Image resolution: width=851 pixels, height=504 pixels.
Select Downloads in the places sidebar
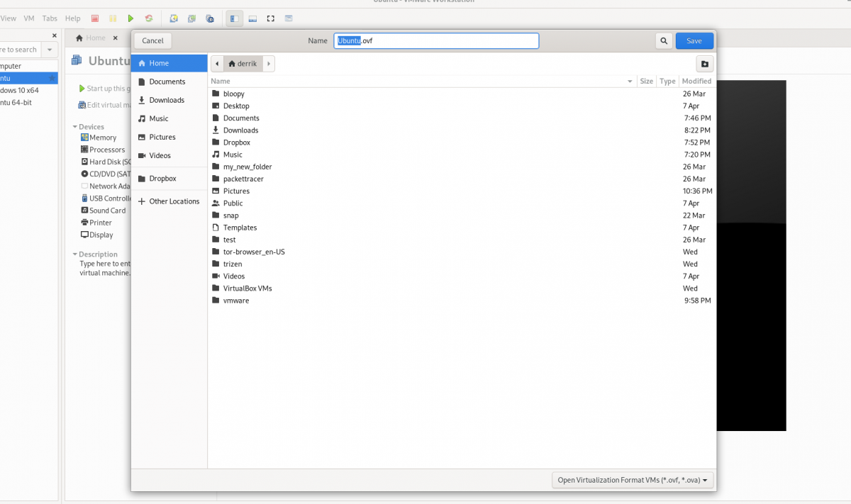169,100
